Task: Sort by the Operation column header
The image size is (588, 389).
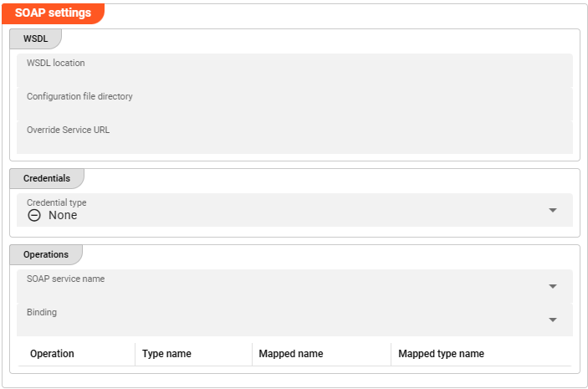Action: [52, 354]
